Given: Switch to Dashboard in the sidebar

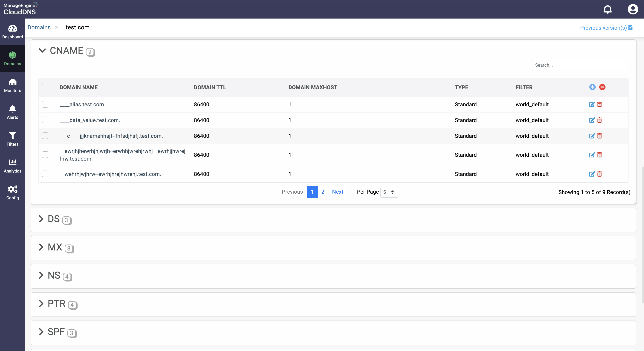Looking at the screenshot, I should tap(13, 32).
